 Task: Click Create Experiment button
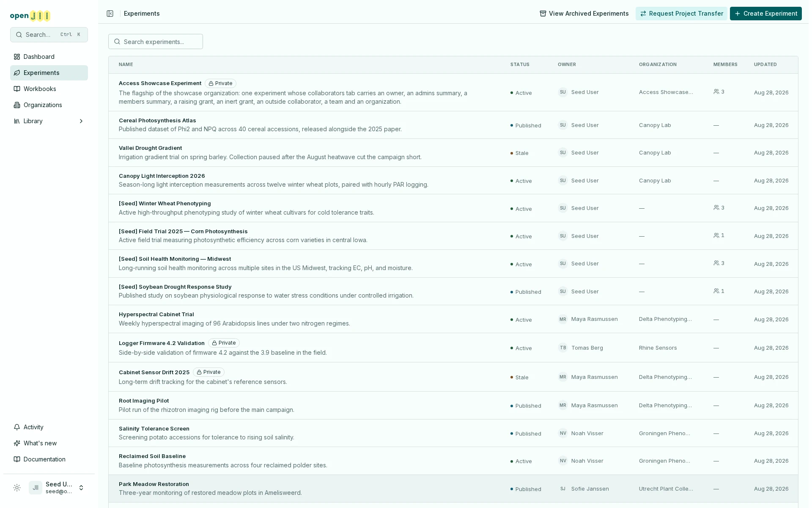point(765,14)
